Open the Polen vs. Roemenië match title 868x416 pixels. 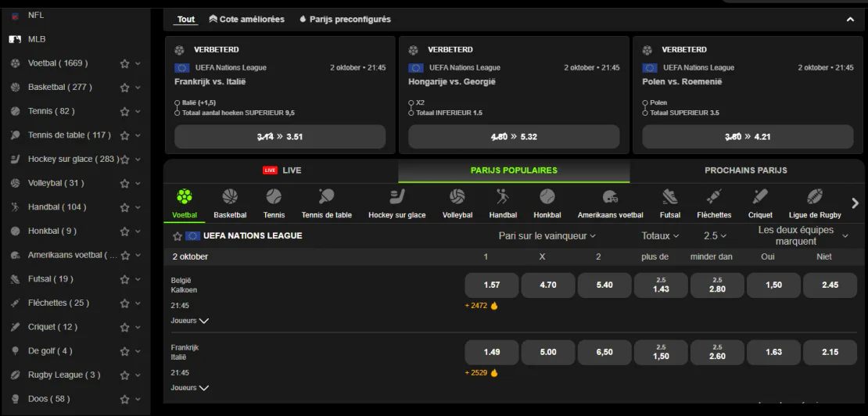point(682,82)
